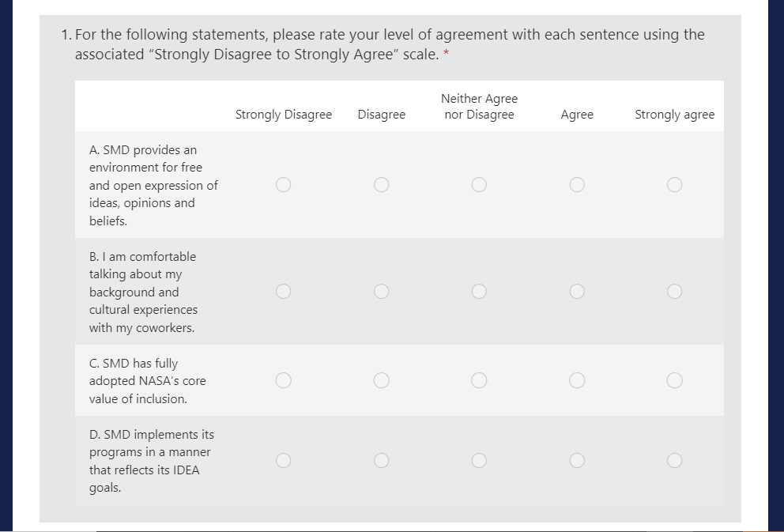Image resolution: width=784 pixels, height=532 pixels.
Task: Pick Strongly agree for statement C
Action: [x=674, y=381]
